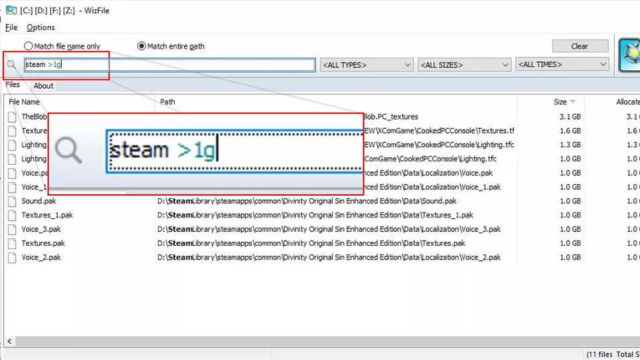Open the File menu
The height and width of the screenshot is (360, 640).
point(11,27)
